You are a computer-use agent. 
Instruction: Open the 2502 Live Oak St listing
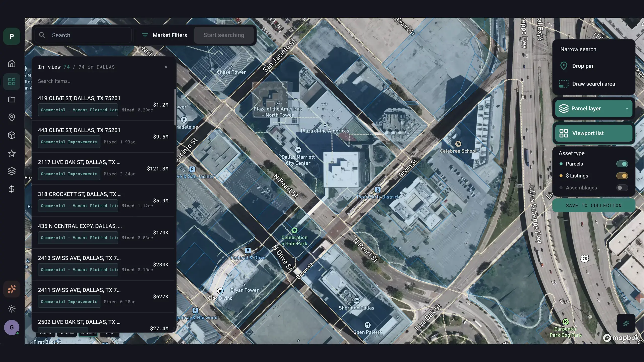pos(103,323)
